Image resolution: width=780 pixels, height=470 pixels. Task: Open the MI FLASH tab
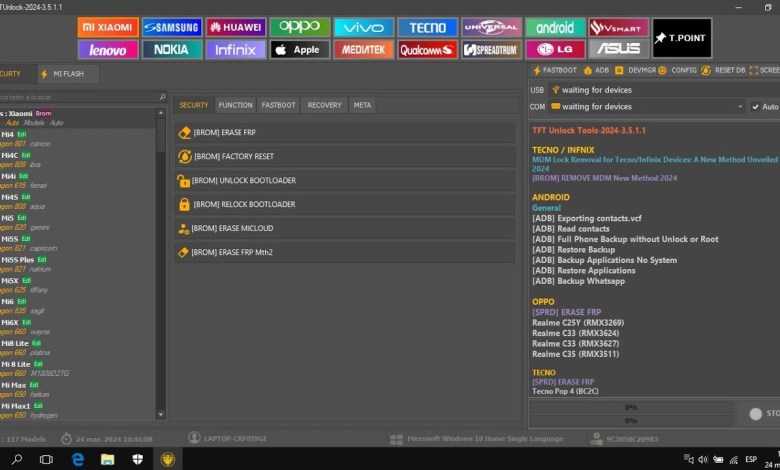click(68, 74)
